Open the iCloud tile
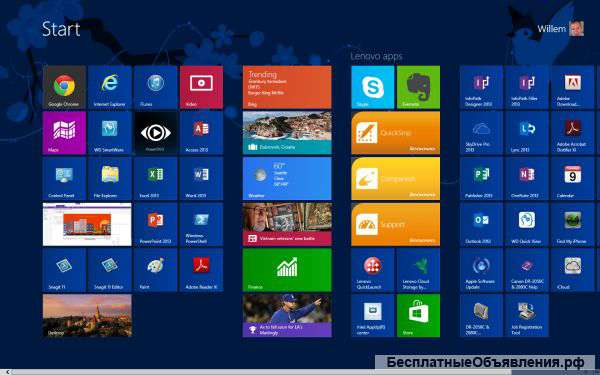Image resolution: width=600 pixels, height=375 pixels. coord(573,270)
